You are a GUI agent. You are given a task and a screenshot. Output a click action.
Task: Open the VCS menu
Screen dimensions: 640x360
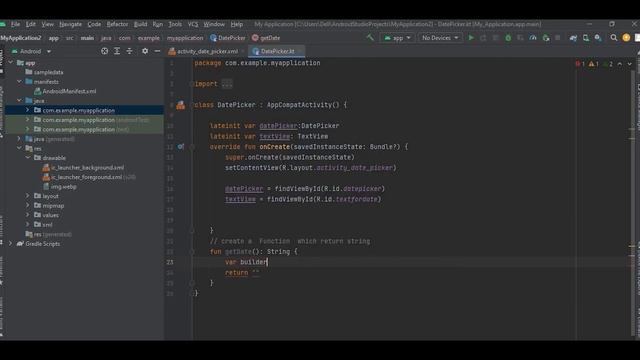(193, 24)
